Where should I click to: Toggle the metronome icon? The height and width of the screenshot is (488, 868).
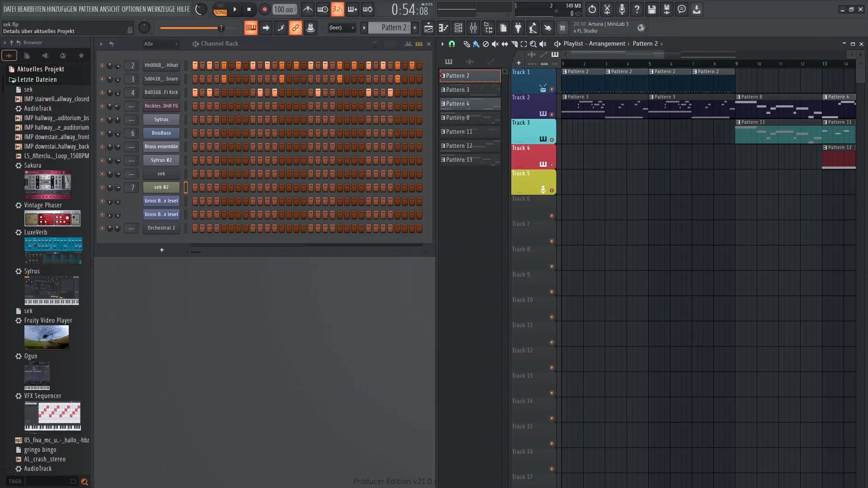click(x=307, y=9)
